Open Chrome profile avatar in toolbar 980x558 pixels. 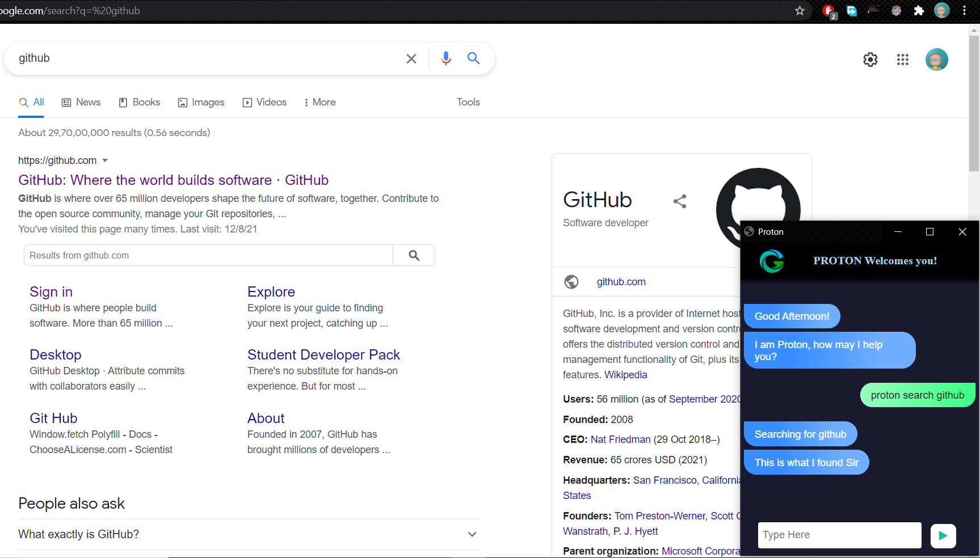tap(942, 10)
